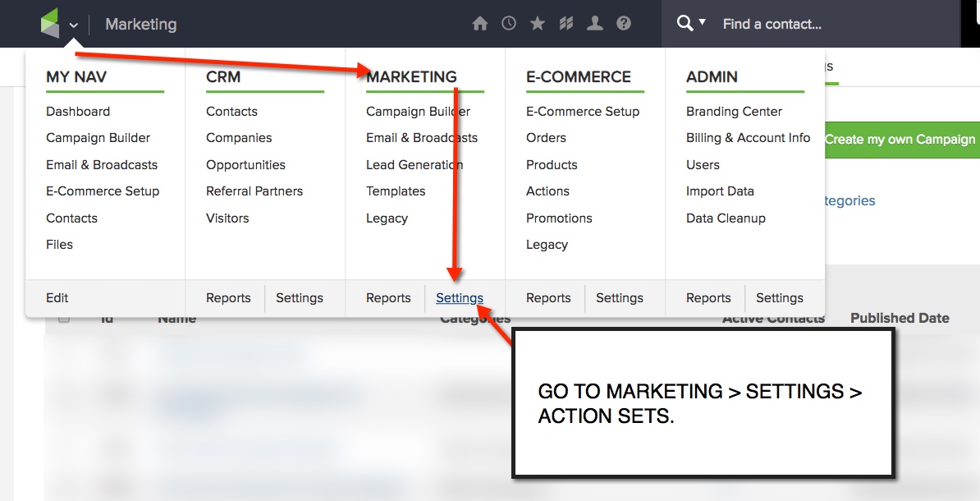Viewport: 980px width, 501px height.
Task: Click Settings under the Marketing column
Action: (460, 297)
